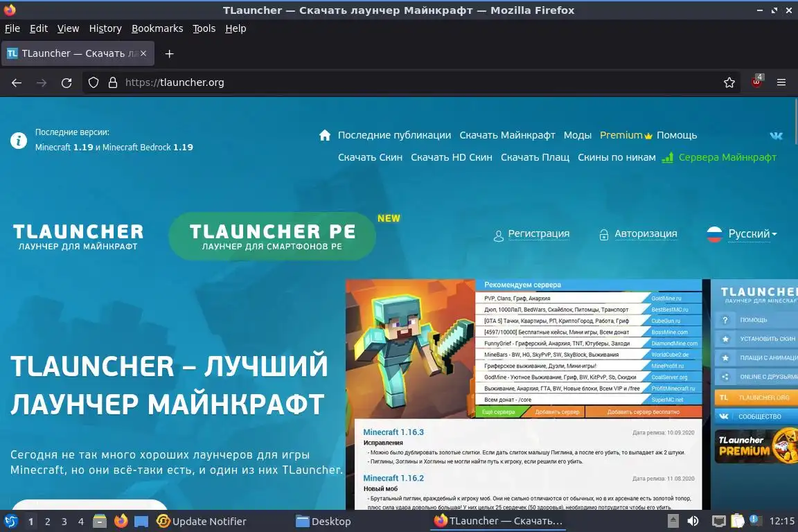Expand the Русский language dropdown
798x532 pixels.
[752, 233]
